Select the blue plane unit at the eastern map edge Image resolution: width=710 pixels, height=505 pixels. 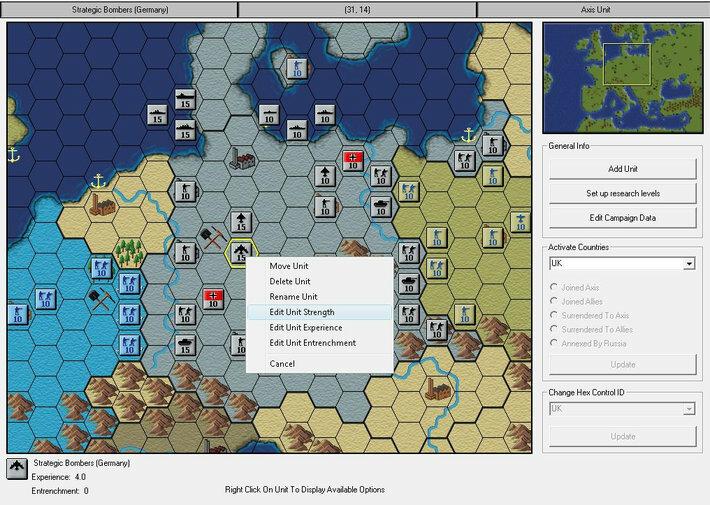click(x=520, y=222)
